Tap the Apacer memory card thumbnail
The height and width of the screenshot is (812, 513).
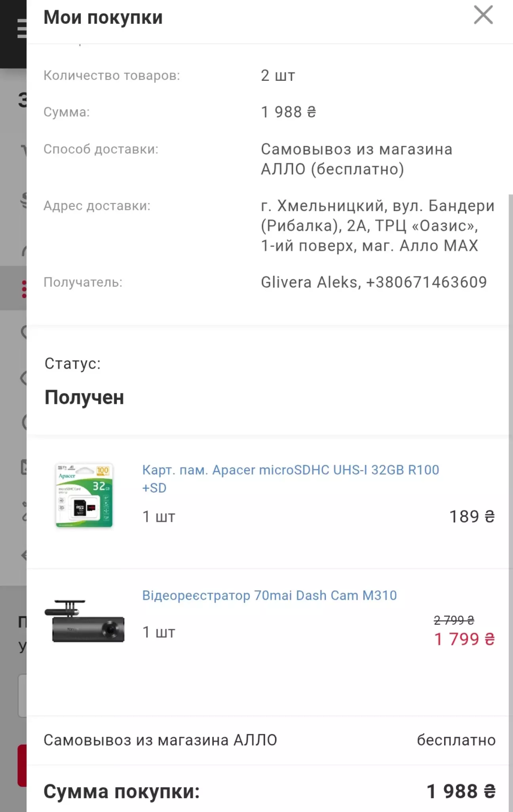tap(84, 495)
